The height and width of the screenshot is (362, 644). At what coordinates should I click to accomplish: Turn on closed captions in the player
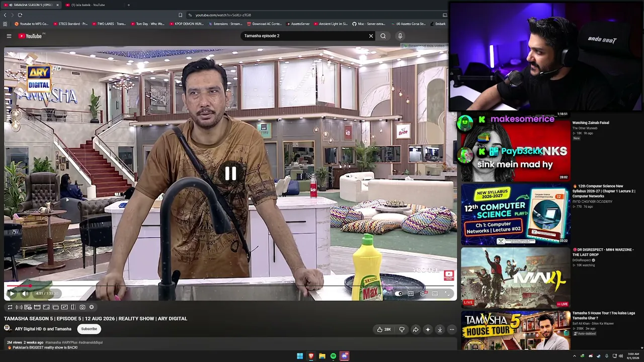pos(411,294)
